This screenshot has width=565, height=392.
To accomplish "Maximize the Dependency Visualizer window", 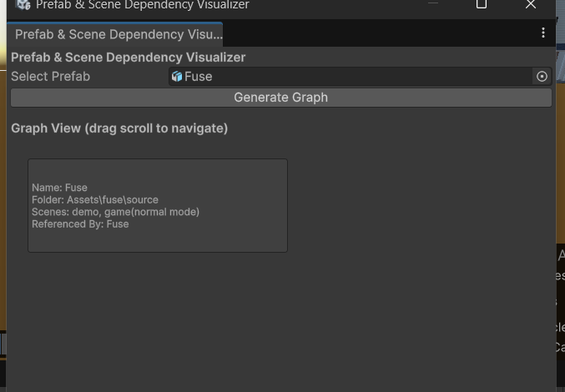I will coord(482,5).
